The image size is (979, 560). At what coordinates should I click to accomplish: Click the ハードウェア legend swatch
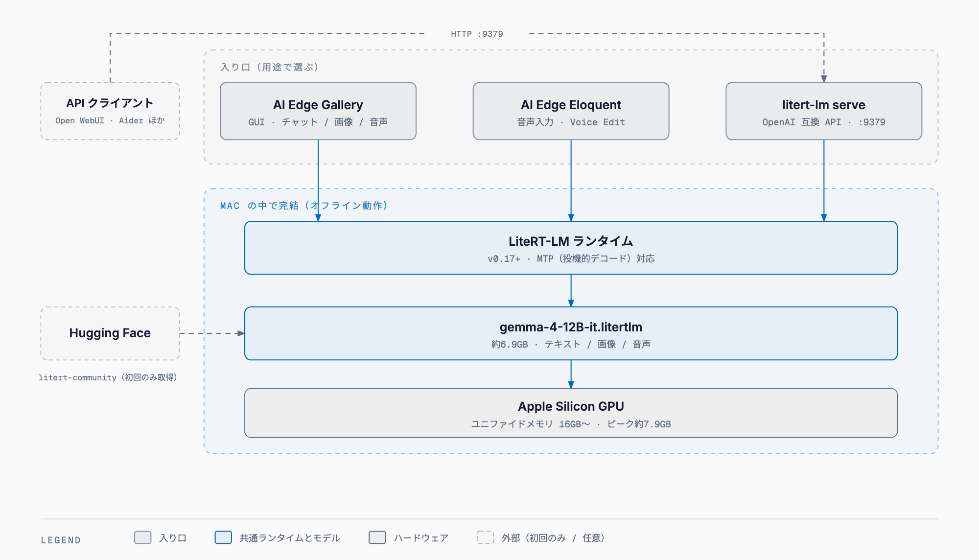point(377,537)
